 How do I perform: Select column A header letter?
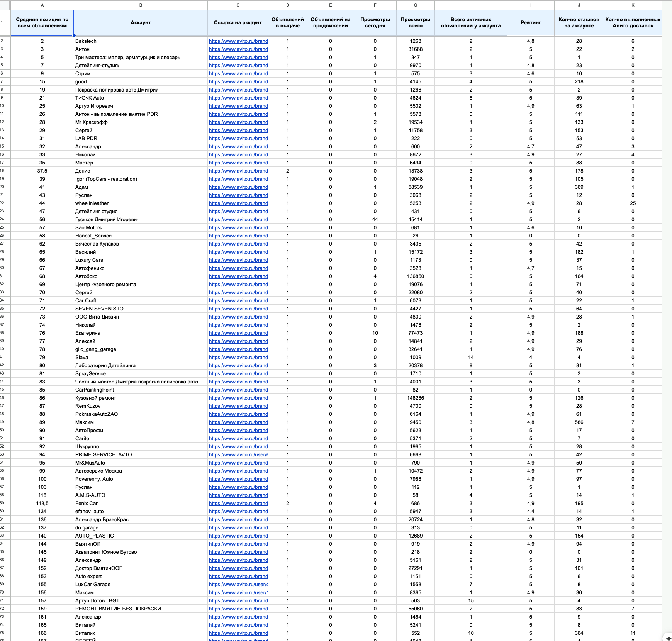pos(42,5)
